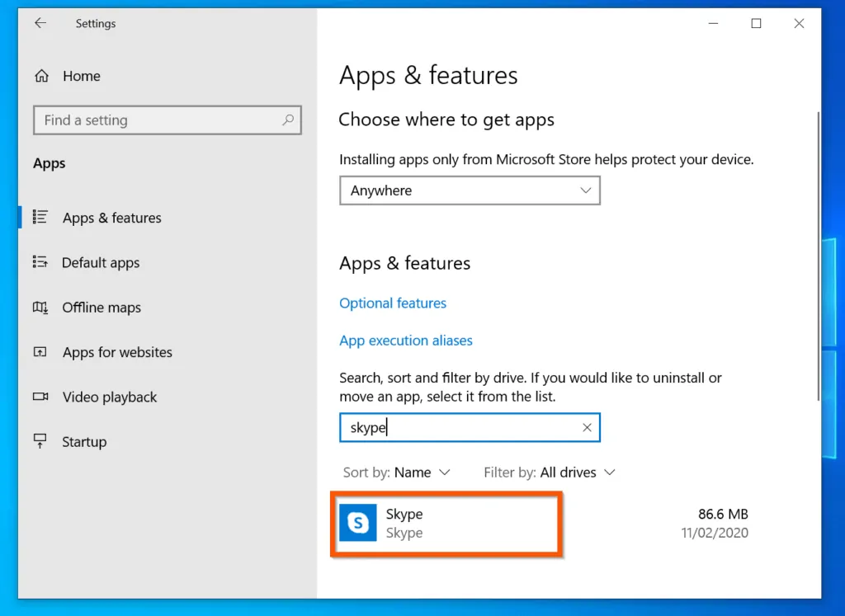The image size is (845, 616).
Task: Go to Settings Home
Action: tap(82, 76)
